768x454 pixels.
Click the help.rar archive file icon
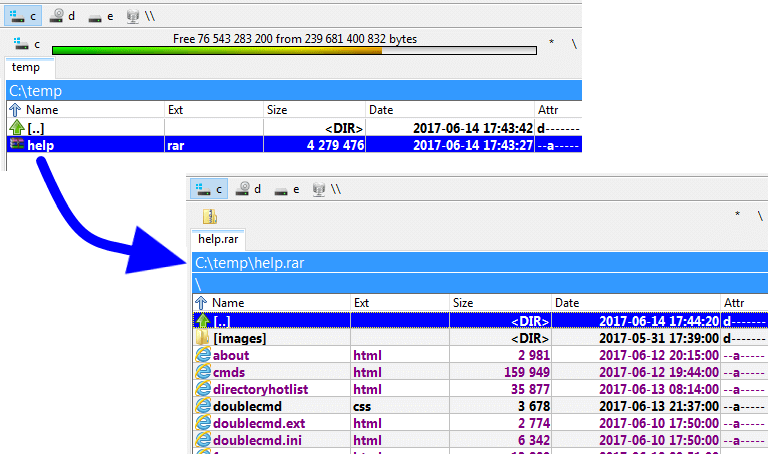pos(16,145)
